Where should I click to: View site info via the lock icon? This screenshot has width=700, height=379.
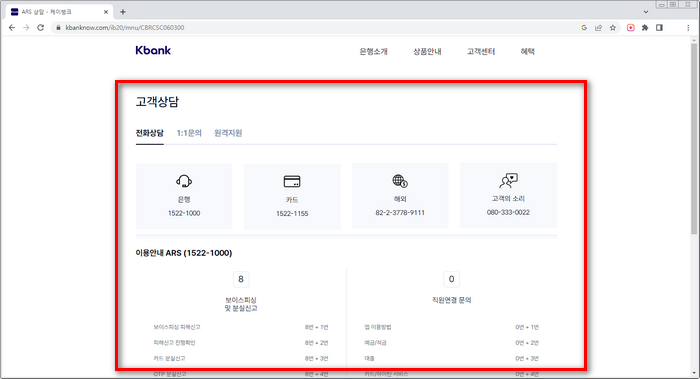58,28
